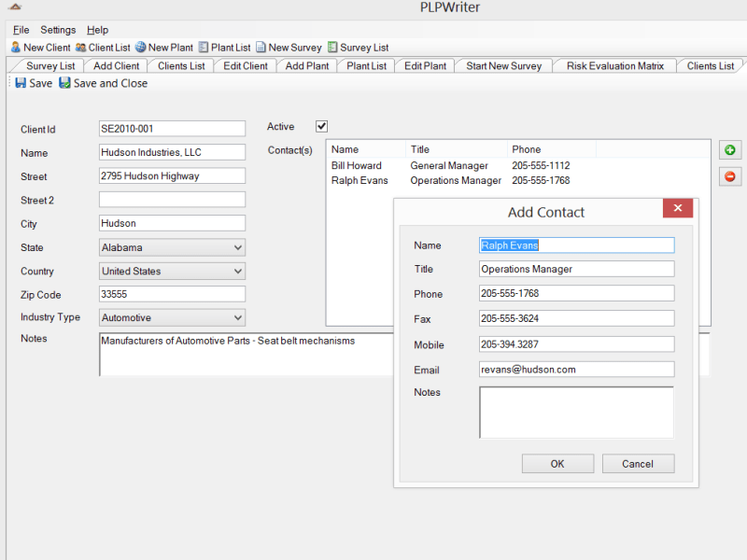Click red minus remove contact button
This screenshot has height=560, width=747.
click(x=729, y=176)
